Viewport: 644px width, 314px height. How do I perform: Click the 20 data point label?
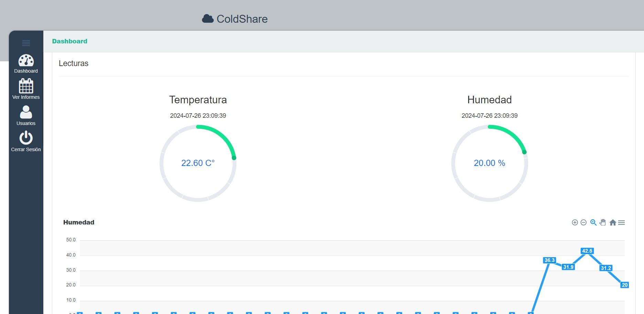625,285
